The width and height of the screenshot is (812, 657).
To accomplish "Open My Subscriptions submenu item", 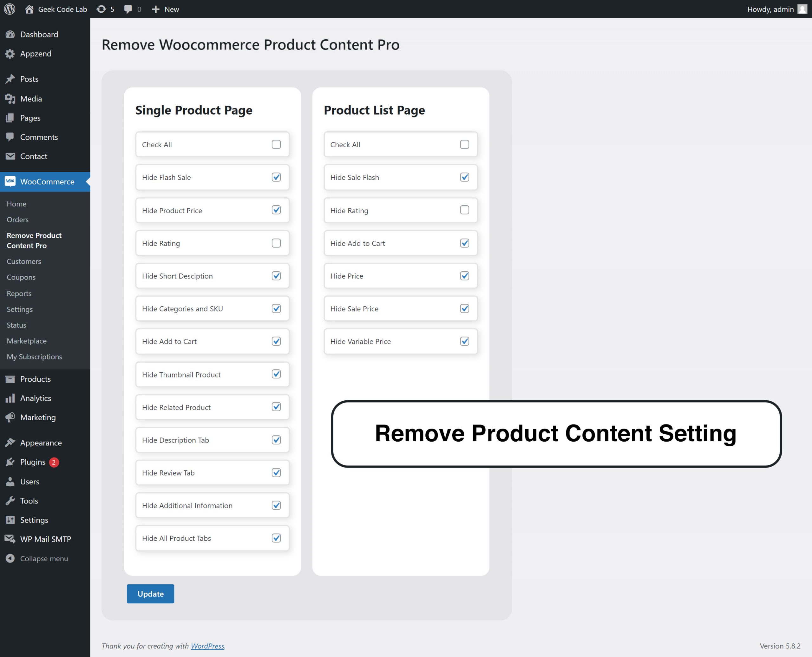I will pyautogui.click(x=35, y=357).
